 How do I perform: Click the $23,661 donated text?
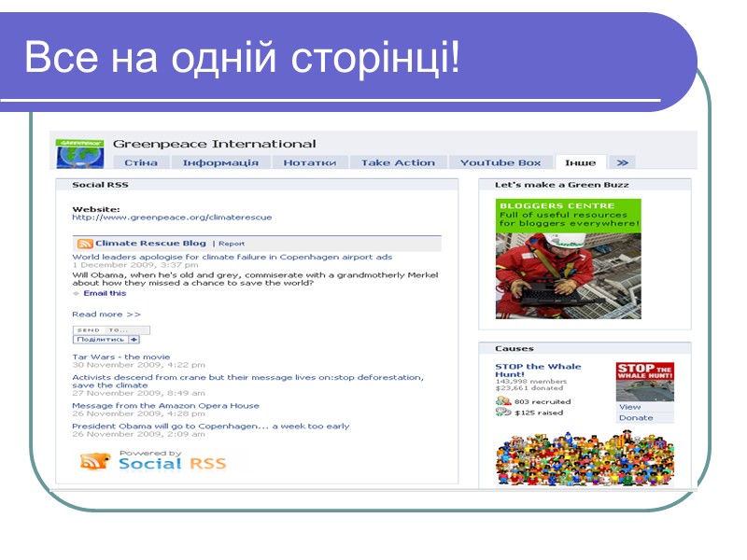[529, 388]
